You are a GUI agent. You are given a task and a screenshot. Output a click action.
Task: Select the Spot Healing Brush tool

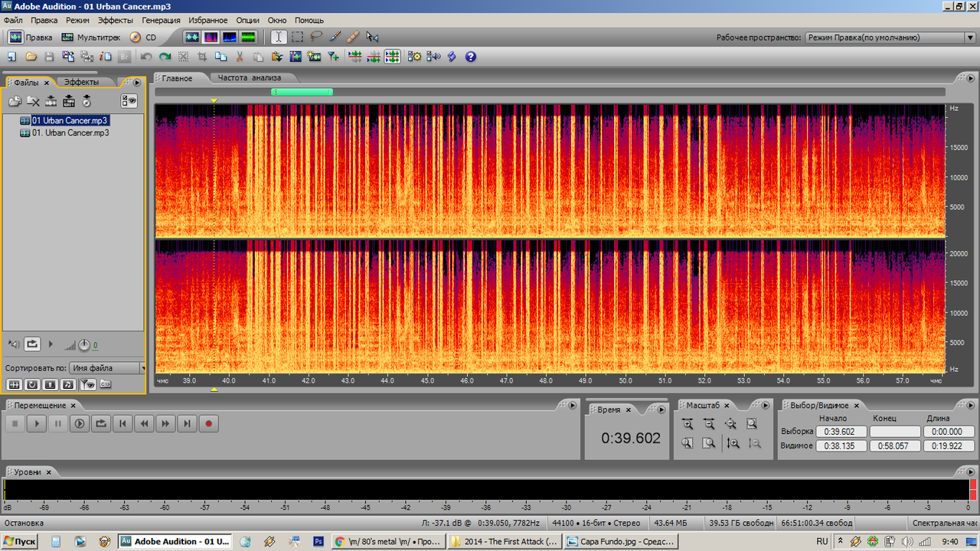point(353,37)
